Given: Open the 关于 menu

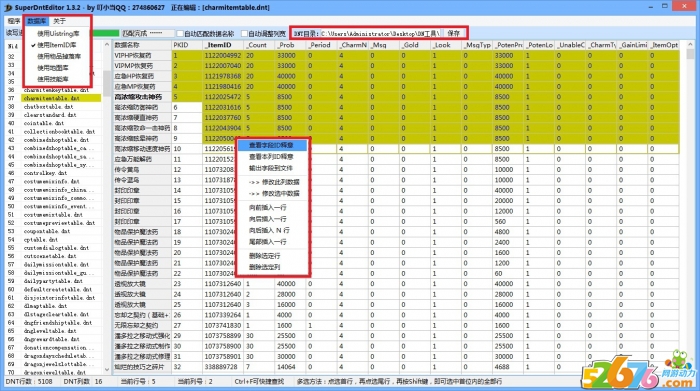Looking at the screenshot, I should pyautogui.click(x=59, y=21).
